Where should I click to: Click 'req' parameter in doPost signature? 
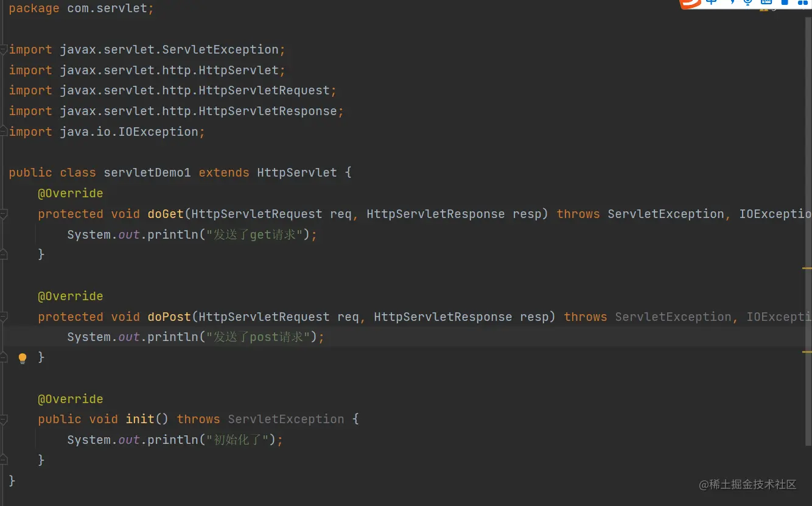pyautogui.click(x=348, y=317)
